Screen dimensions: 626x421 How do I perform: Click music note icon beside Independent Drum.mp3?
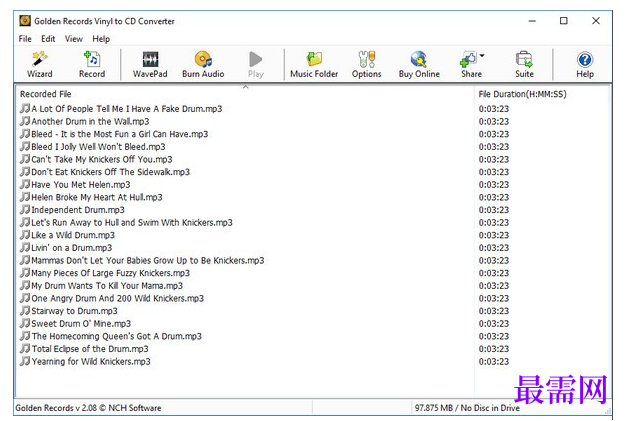[x=25, y=210]
